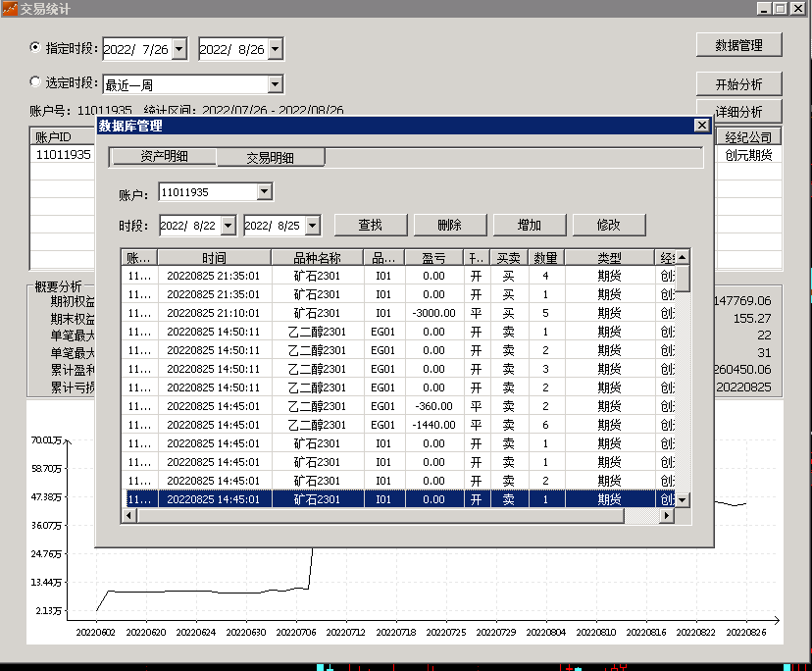Click the horizontal scroll right arrow
The image size is (812, 671).
tap(667, 516)
